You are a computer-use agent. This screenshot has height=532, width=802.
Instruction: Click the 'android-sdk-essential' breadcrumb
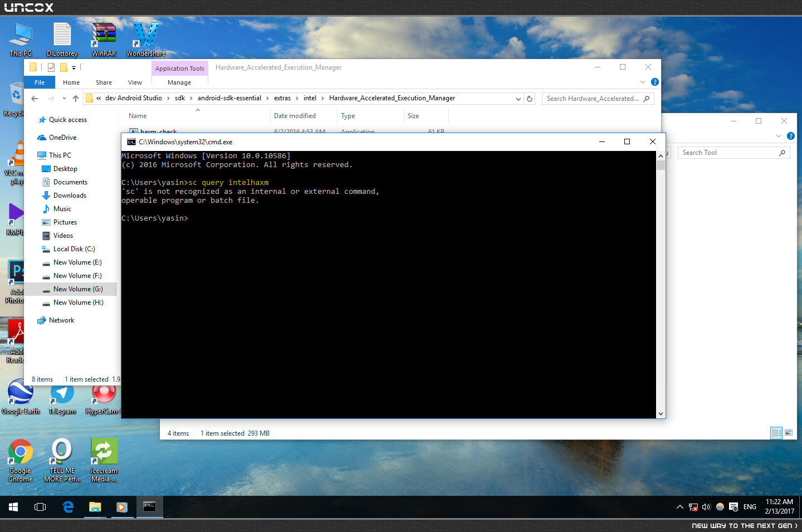click(229, 98)
